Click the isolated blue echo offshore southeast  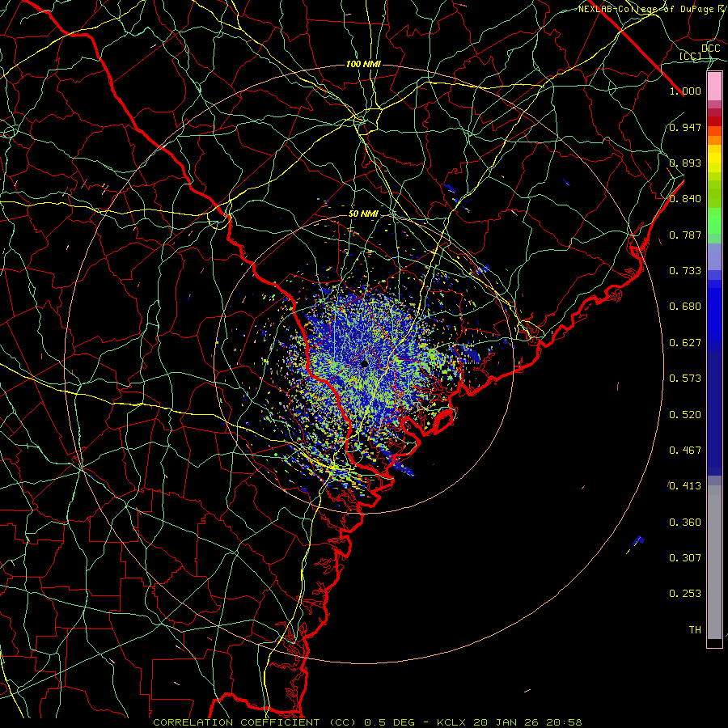[639, 540]
